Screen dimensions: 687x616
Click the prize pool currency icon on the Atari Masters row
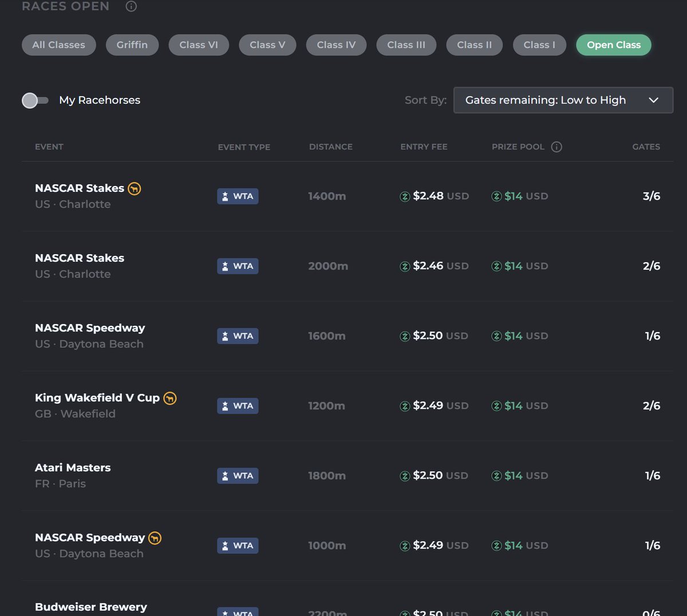(x=496, y=476)
